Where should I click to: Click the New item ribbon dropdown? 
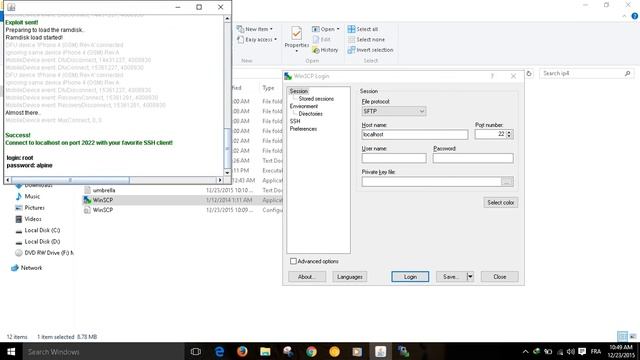[255, 29]
